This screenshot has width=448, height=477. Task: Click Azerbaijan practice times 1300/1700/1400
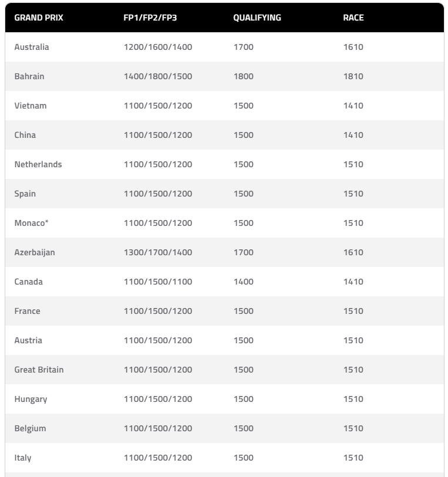158,252
